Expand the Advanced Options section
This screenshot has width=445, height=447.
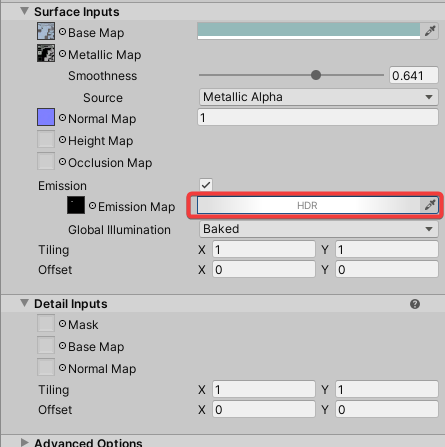(24, 442)
